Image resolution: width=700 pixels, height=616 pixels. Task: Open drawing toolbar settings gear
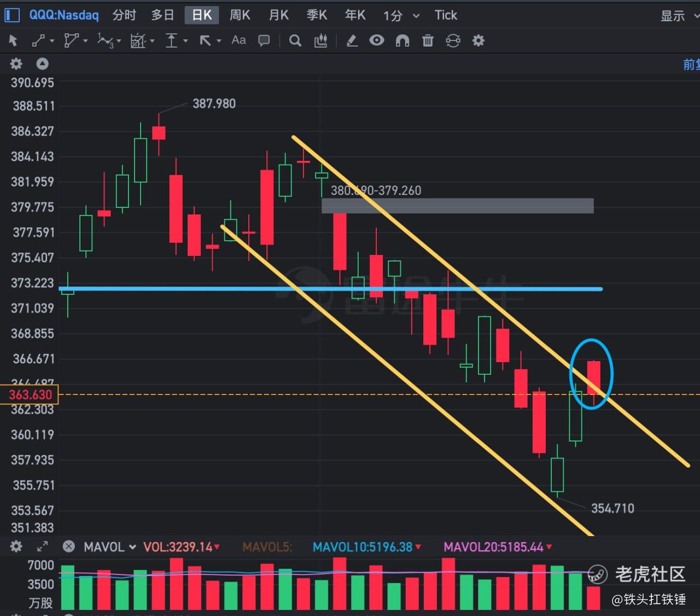479,40
